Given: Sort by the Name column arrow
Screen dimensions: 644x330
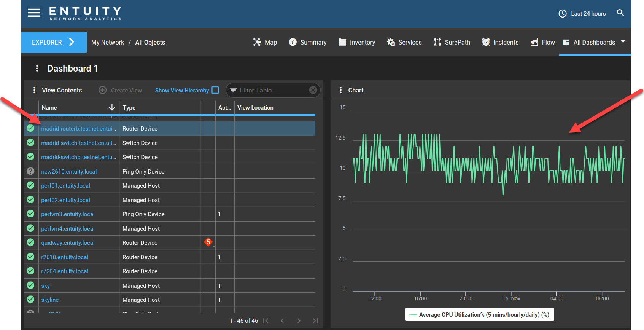Looking at the screenshot, I should [x=112, y=108].
